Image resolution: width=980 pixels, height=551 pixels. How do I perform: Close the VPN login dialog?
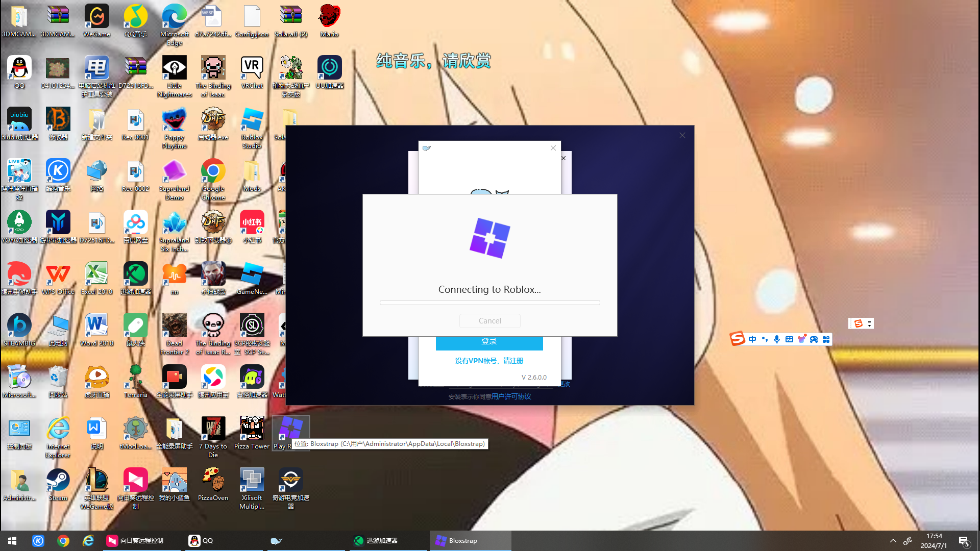coord(553,148)
